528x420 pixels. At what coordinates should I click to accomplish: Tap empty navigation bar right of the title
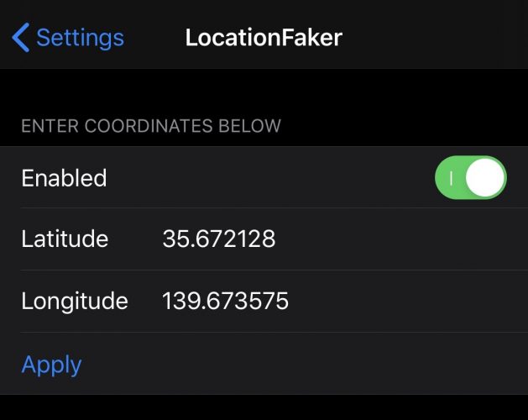[x=437, y=38]
